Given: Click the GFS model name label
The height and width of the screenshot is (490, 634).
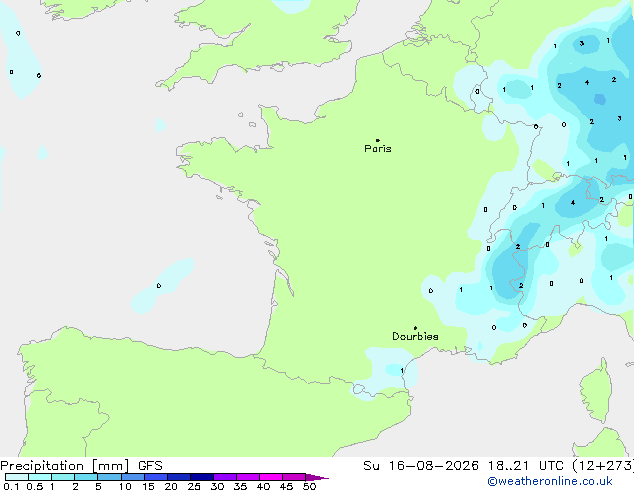Looking at the screenshot, I should tap(150, 466).
